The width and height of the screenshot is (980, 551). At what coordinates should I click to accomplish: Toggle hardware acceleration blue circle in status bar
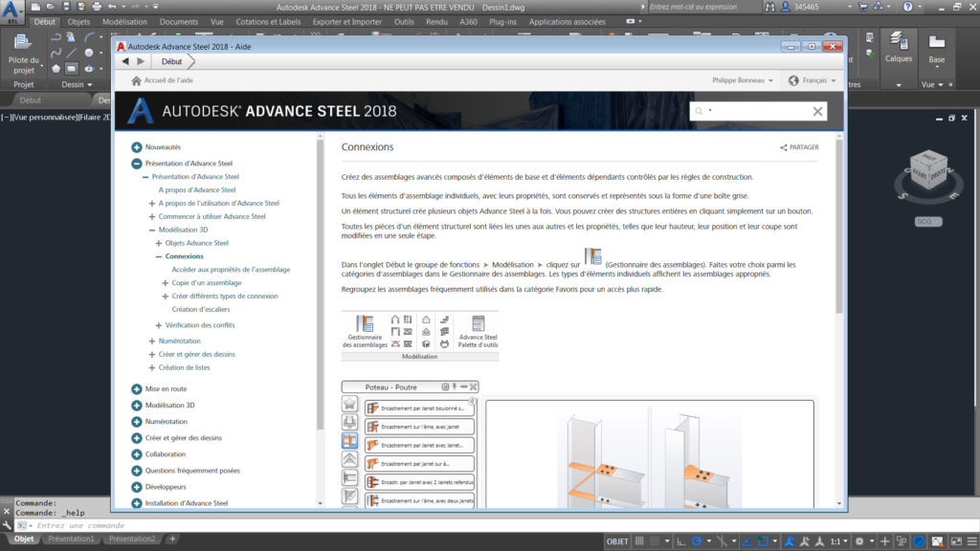click(919, 541)
